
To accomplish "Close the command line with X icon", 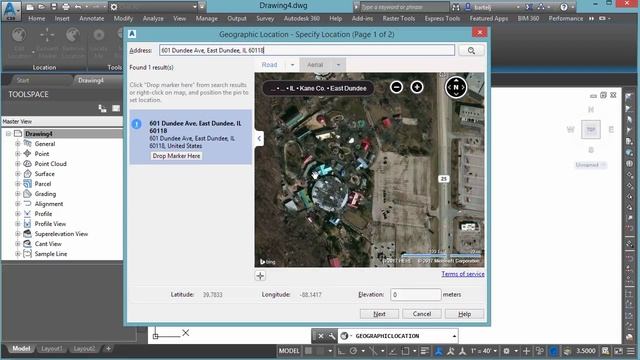I will click(x=321, y=336).
